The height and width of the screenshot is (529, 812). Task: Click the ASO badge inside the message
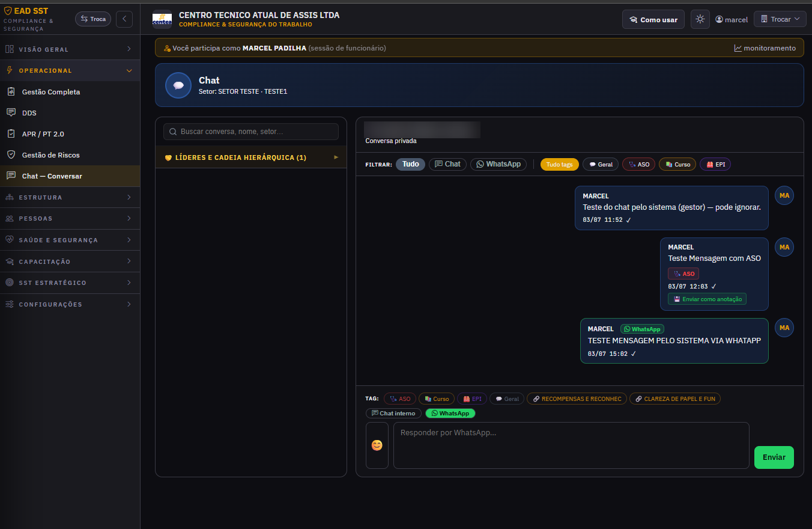pos(683,274)
